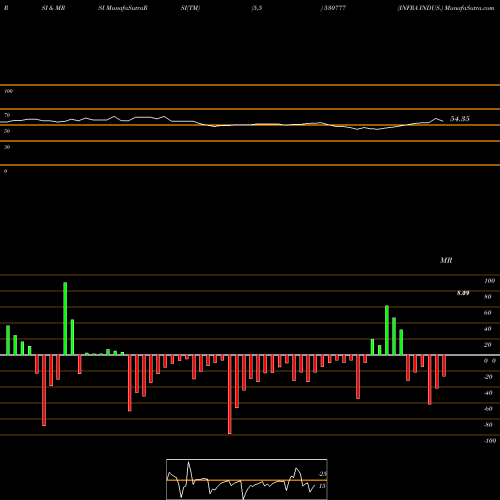Click the tallest green bar in MR histogram
The width and height of the screenshot is (500, 500).
point(65,319)
